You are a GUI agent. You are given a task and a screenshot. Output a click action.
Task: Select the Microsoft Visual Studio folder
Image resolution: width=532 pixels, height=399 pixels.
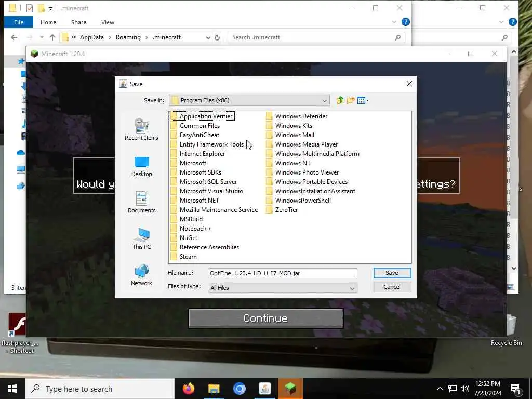[x=207, y=191]
